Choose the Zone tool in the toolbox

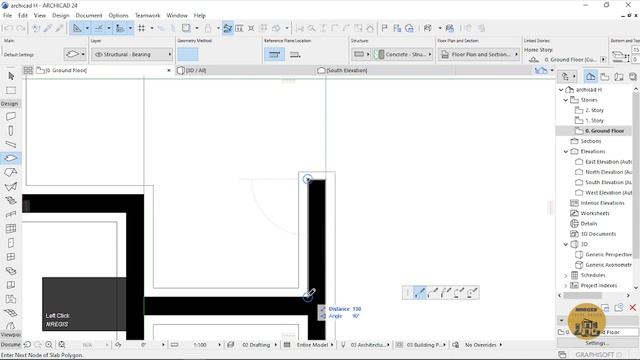[x=11, y=299]
